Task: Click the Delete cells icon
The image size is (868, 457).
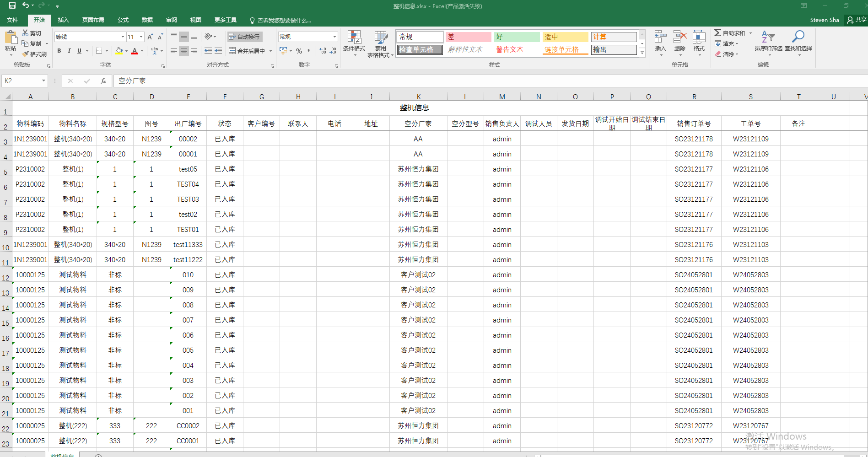Action: pyautogui.click(x=680, y=37)
